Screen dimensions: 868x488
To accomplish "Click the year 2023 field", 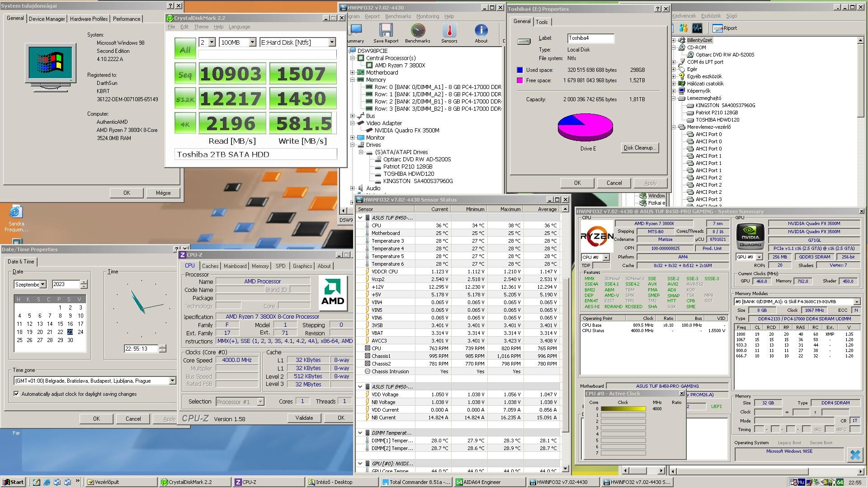I will [66, 284].
